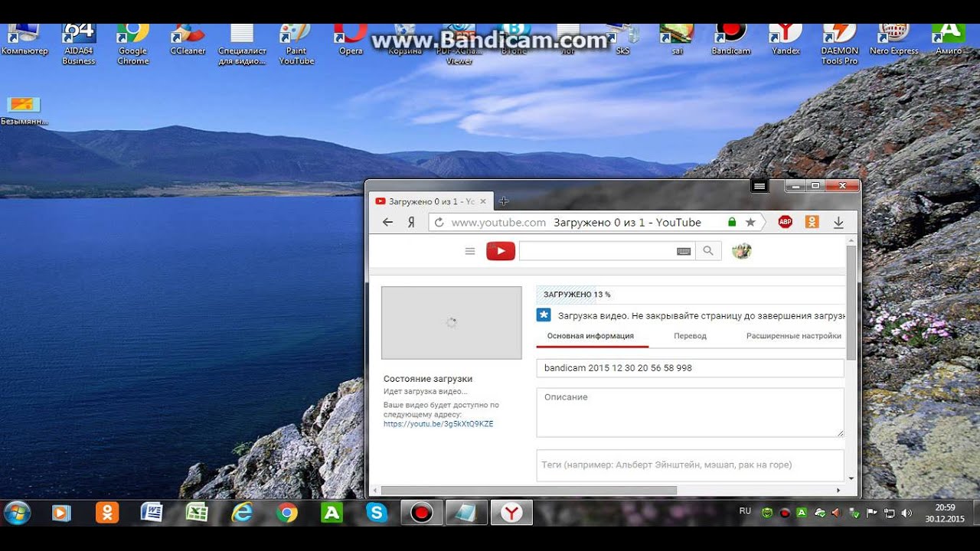Select the Yandex desktop shortcut
Image resolution: width=980 pixels, height=551 pixels.
786,40
